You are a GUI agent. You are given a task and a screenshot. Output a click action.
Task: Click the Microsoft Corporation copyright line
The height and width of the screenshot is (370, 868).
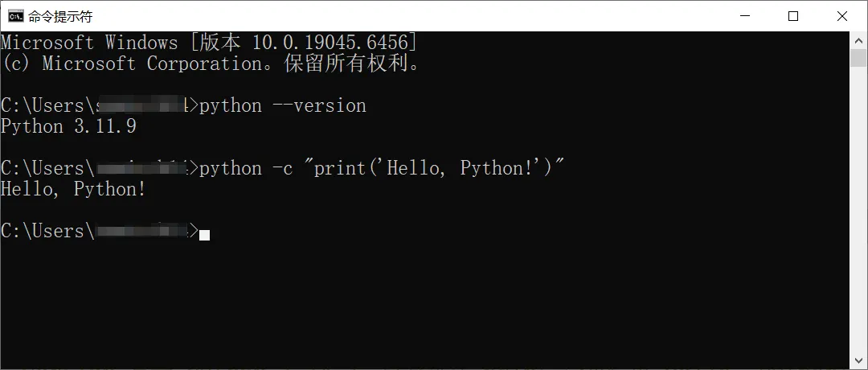(x=209, y=64)
